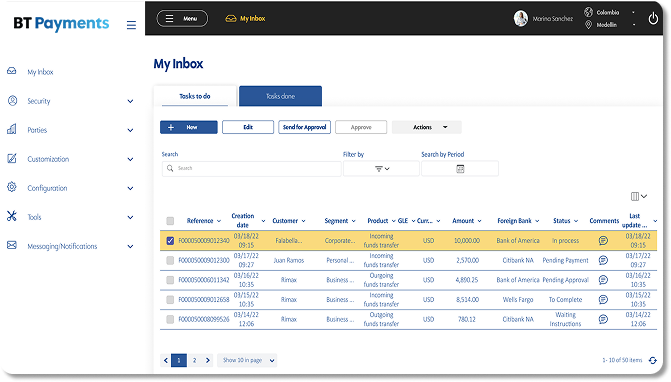This screenshot has width=671, height=382.
Task: Click the Tools sidebar icon
Action: (12, 216)
